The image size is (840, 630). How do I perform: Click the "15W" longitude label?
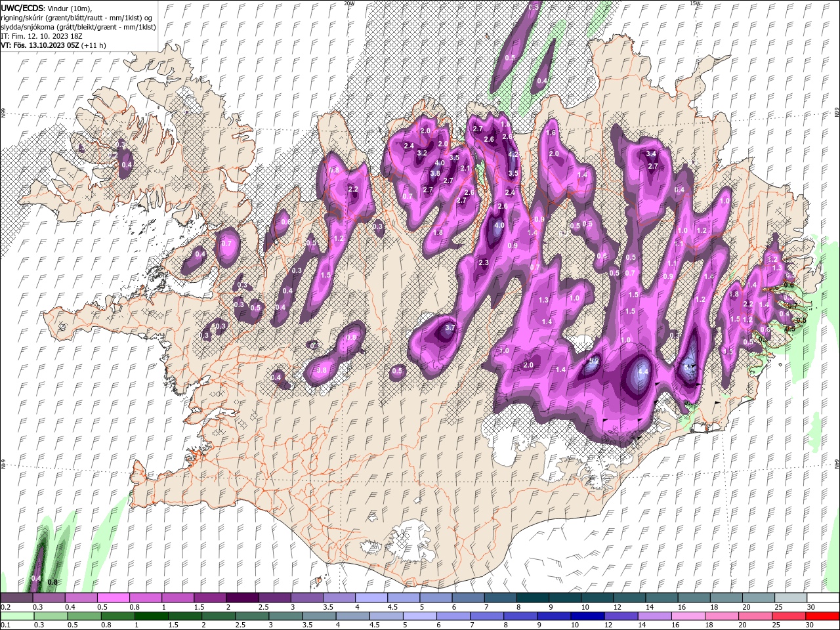[x=695, y=3]
